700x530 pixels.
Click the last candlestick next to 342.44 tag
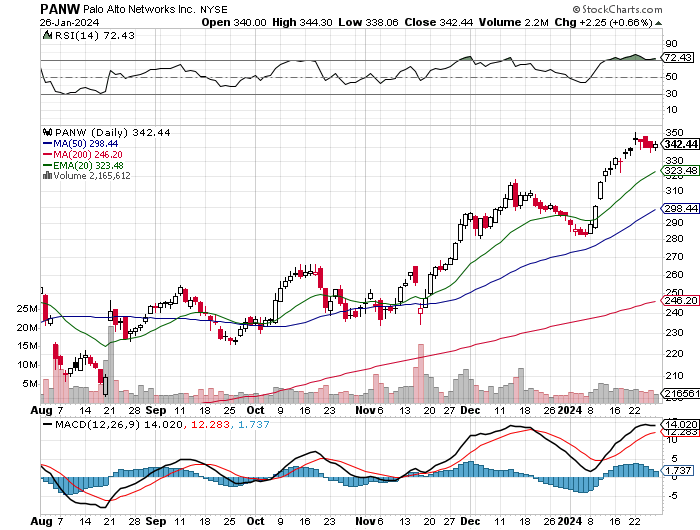click(655, 145)
